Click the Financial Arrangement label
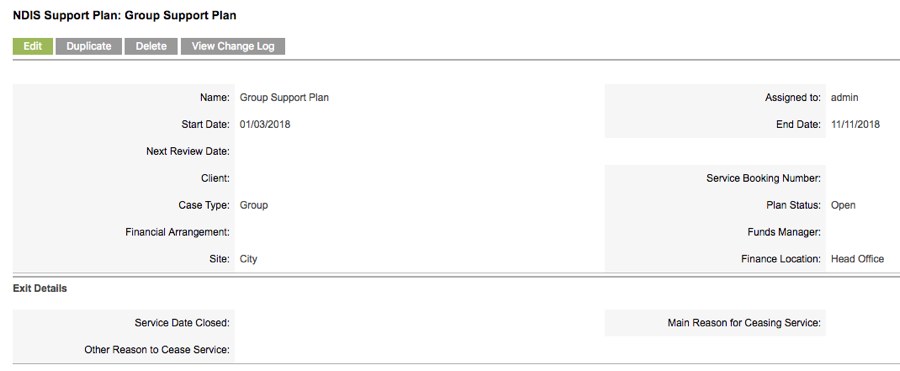900x371 pixels. pyautogui.click(x=178, y=232)
